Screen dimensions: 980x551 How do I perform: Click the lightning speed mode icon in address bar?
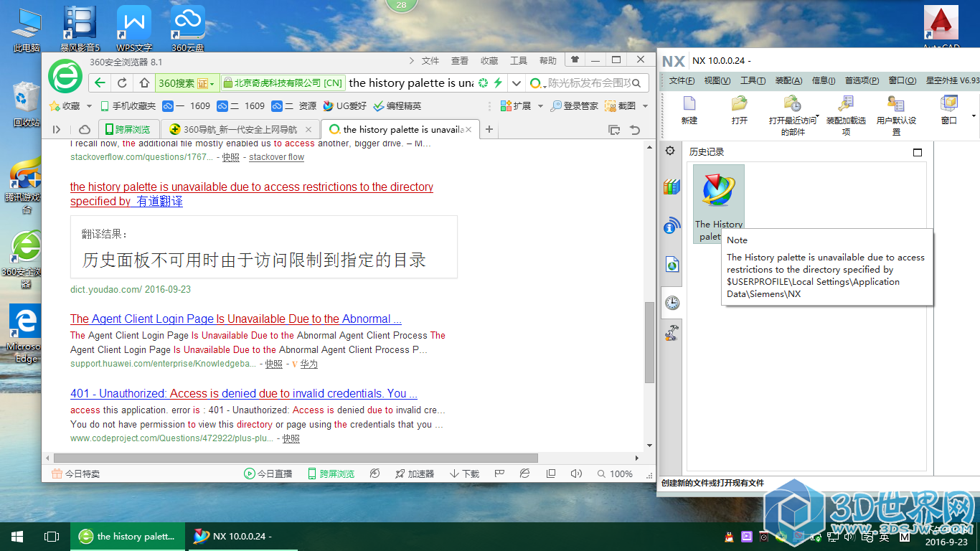pyautogui.click(x=498, y=83)
